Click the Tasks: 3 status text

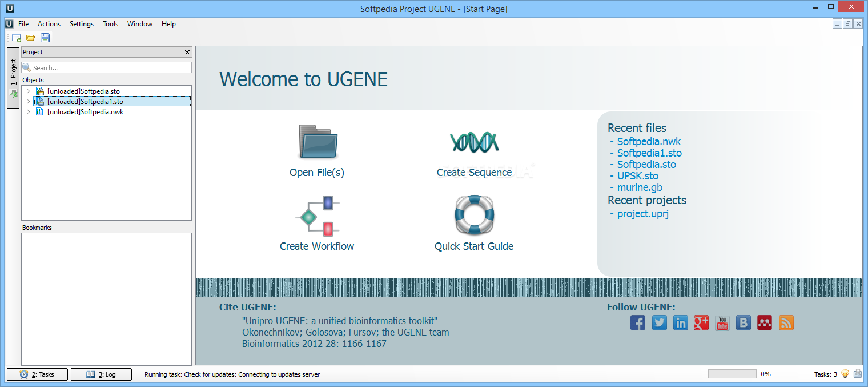pos(826,374)
